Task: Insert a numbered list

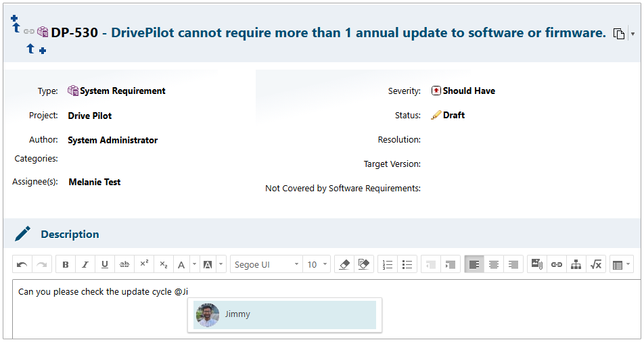Action: 388,264
